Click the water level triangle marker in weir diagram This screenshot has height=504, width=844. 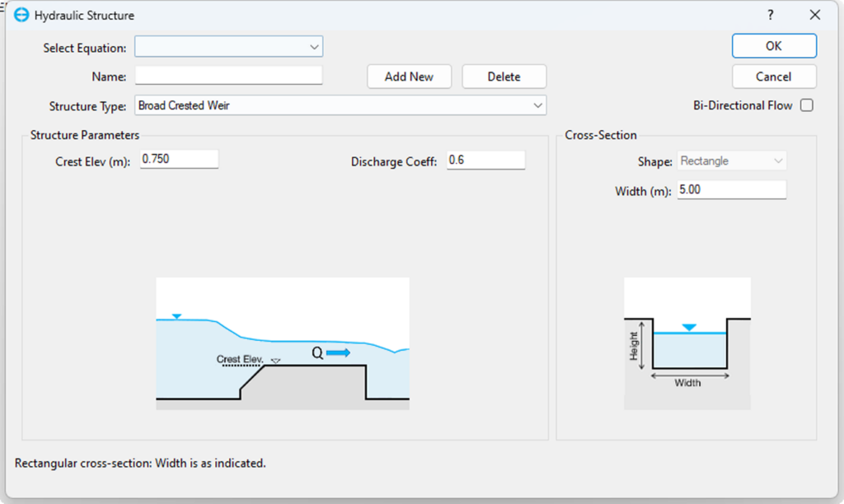(x=175, y=316)
